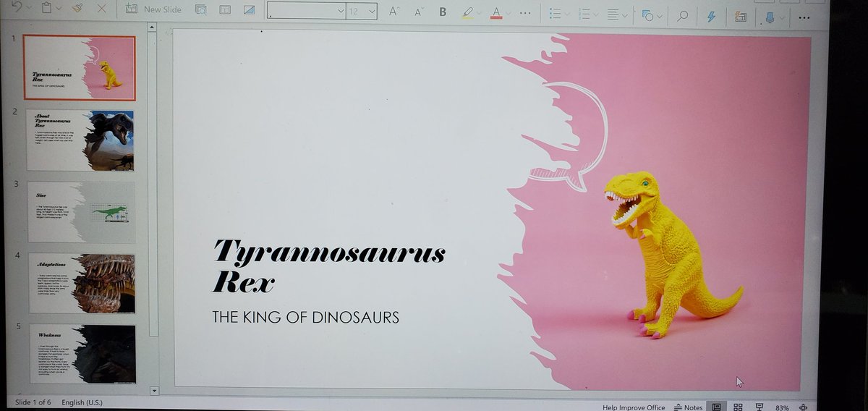Switch to Normal view icon
868x411 pixels.
tap(715, 407)
